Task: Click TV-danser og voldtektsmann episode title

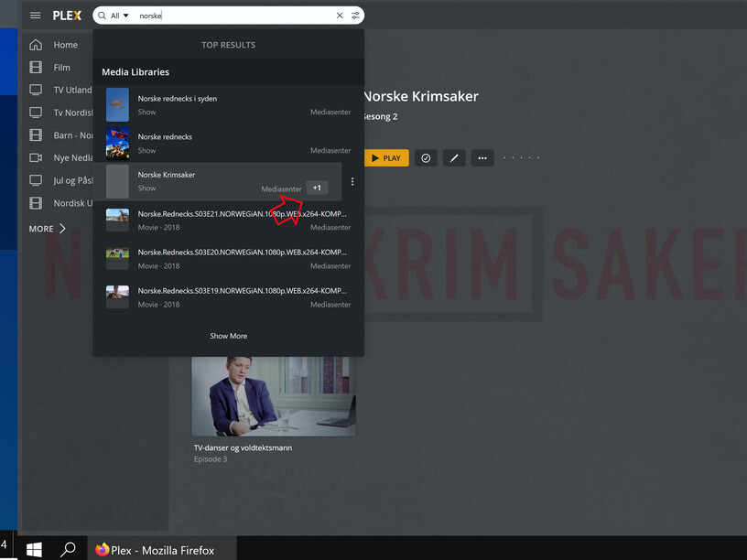Action: point(243,447)
